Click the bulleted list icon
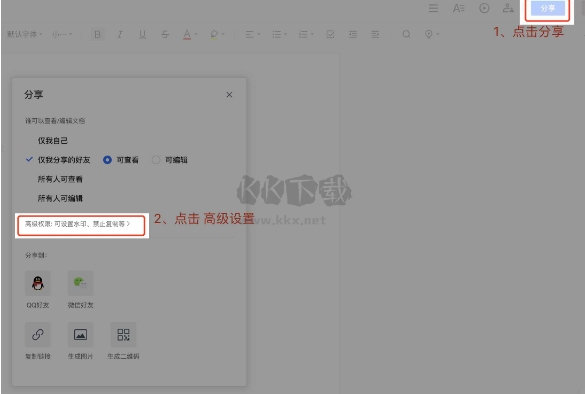This screenshot has height=394, width=585. pyautogui.click(x=276, y=34)
